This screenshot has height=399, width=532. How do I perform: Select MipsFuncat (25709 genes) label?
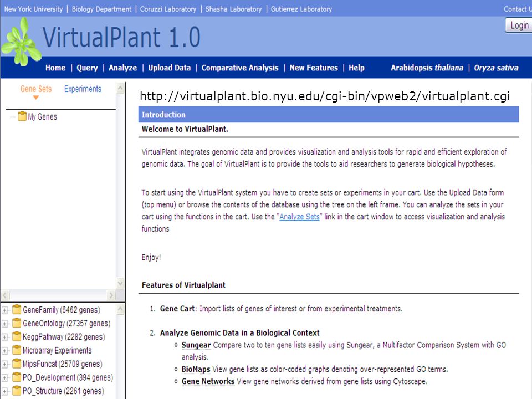click(x=63, y=364)
